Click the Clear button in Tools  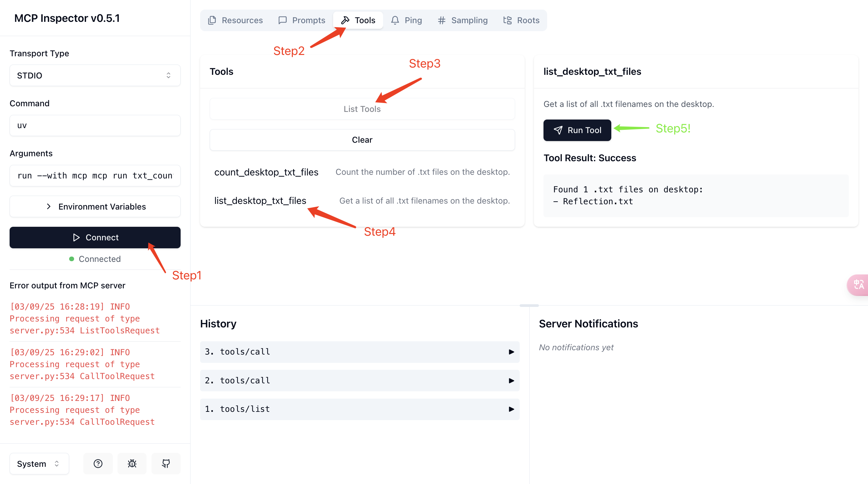[362, 140]
